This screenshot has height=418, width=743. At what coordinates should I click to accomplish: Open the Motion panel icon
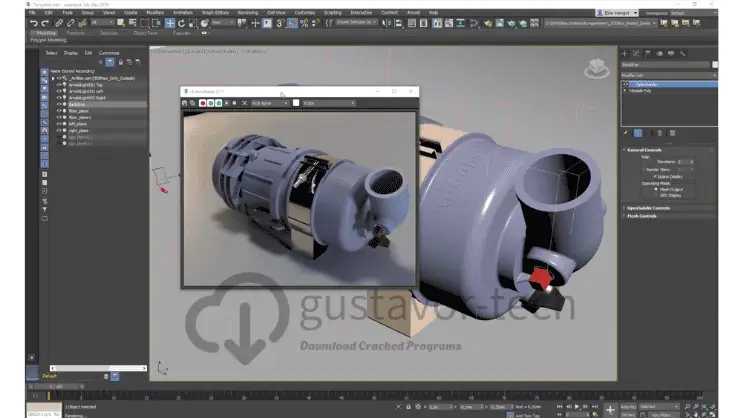click(660, 54)
